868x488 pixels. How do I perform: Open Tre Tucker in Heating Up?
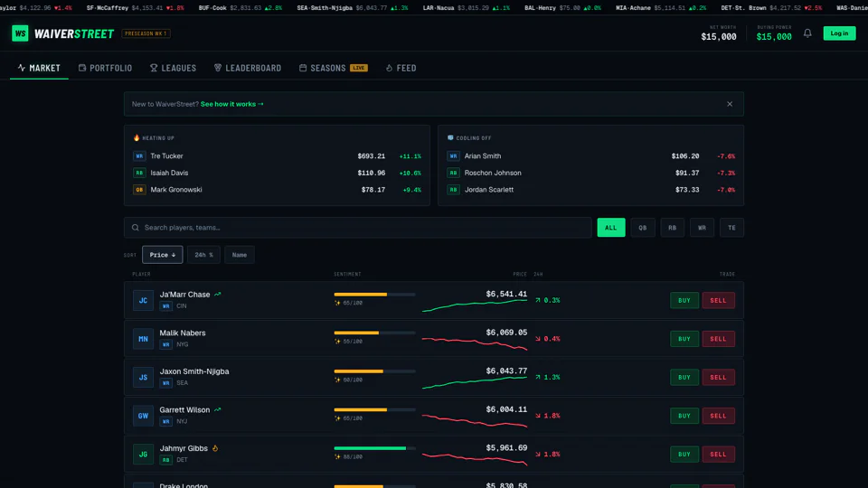(278, 156)
